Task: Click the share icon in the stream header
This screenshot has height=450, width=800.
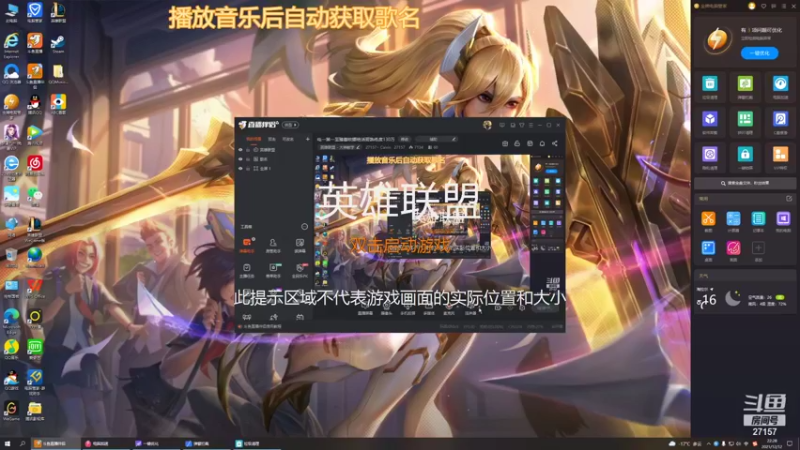Action: 555,143
